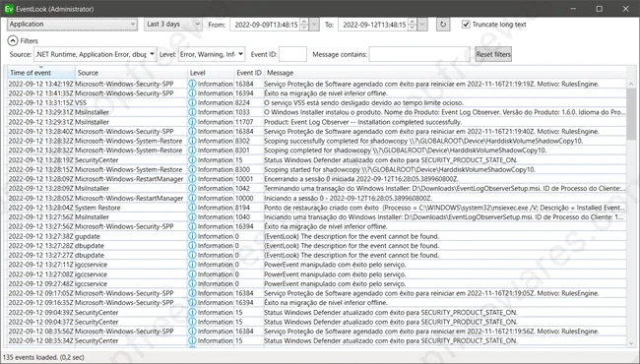This screenshot has height=364, width=640.
Task: Click the information icon in the Event ID 10000 row
Action: click(x=192, y=198)
